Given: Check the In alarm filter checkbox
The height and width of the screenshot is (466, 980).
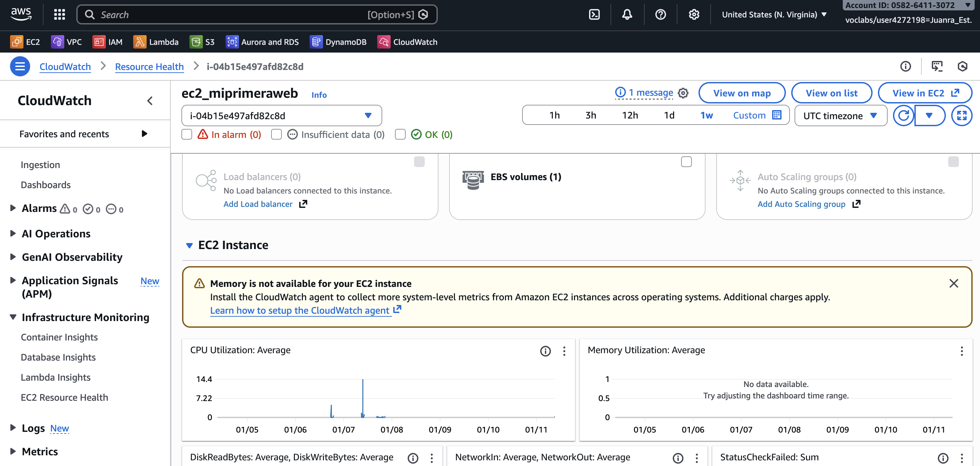Looking at the screenshot, I should tap(187, 134).
